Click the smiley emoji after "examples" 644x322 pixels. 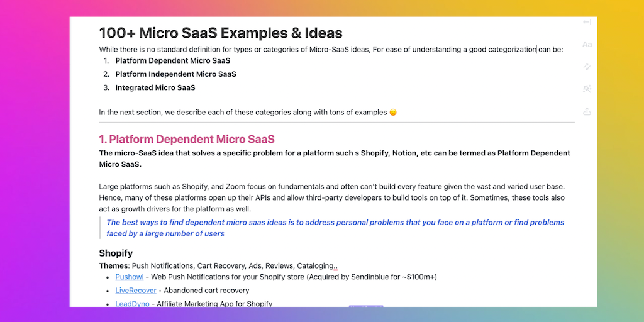coord(393,113)
